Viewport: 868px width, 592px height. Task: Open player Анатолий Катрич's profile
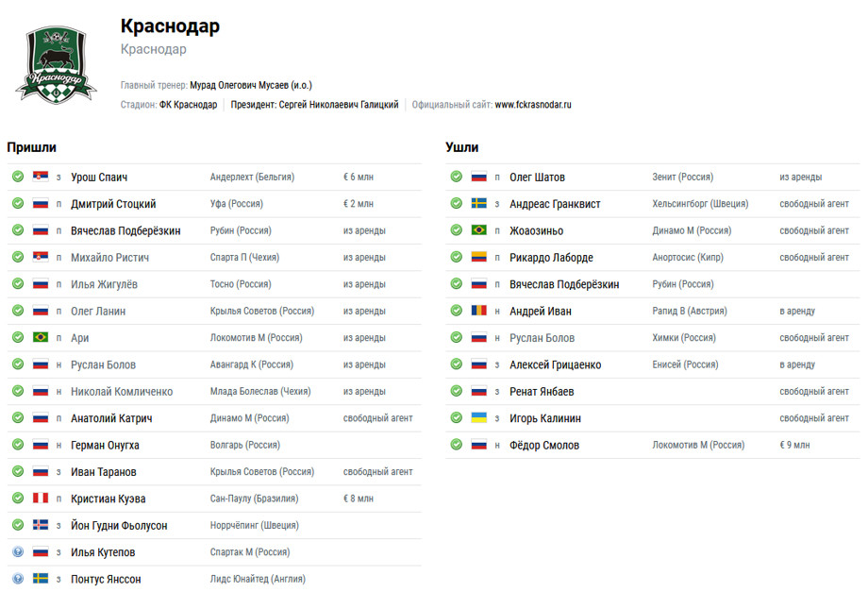[x=111, y=418]
